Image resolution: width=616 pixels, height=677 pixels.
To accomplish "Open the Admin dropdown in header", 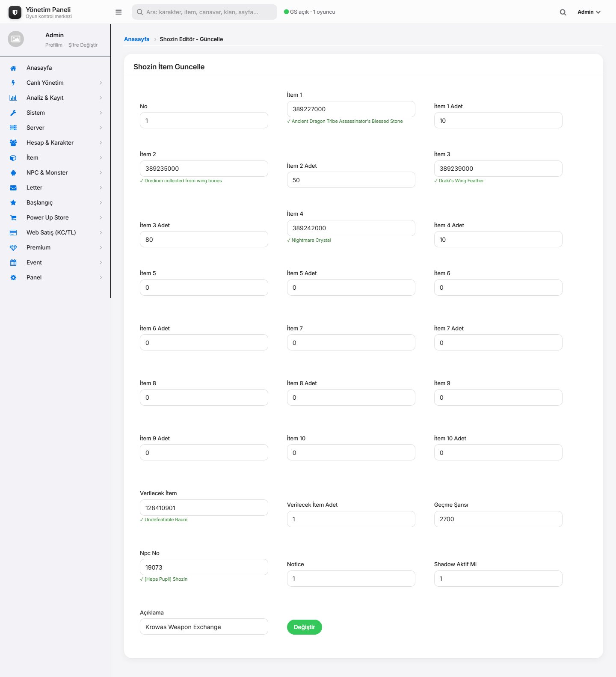I will (x=589, y=12).
